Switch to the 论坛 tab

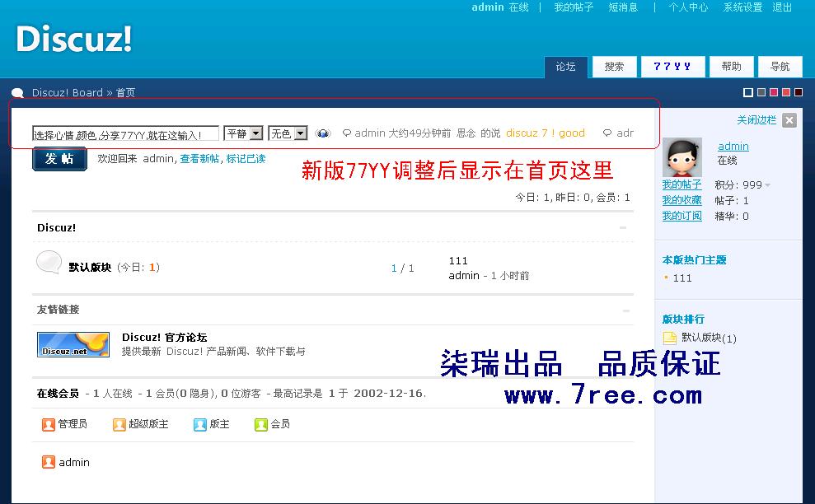coord(565,67)
